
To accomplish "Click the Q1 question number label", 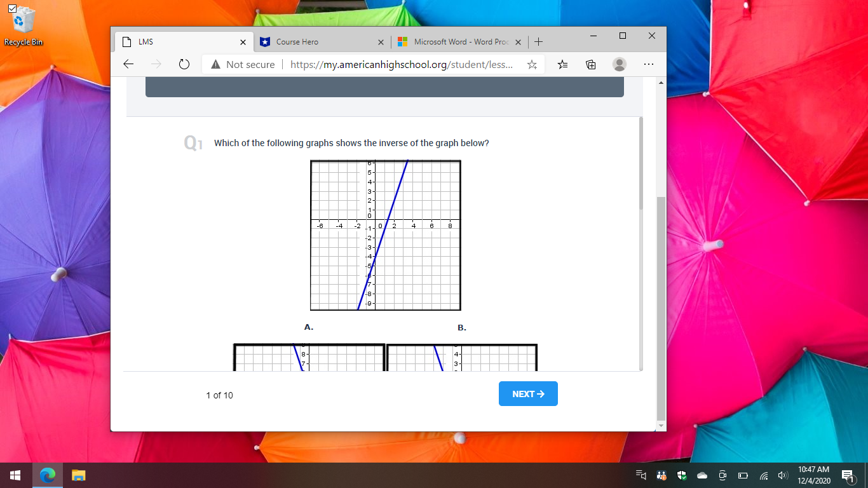I will [193, 144].
